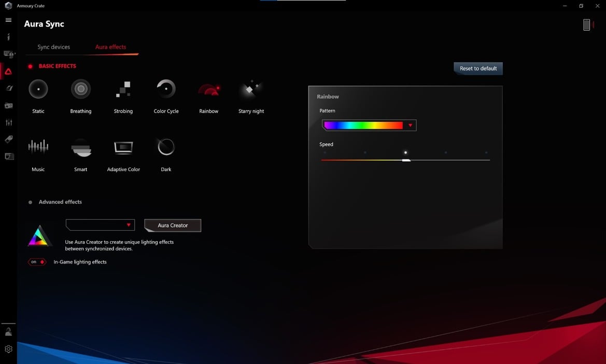The height and width of the screenshot is (364, 606).
Task: Click the In-Game lighting effects label
Action: pos(80,262)
